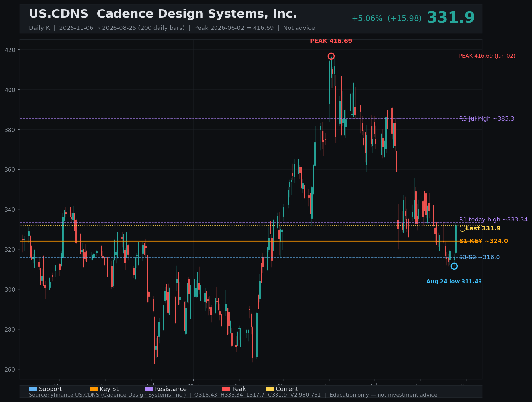Screen dimensions: 532x402
Task: Click the 260 y-axis tick label
Action: [x=10, y=369]
